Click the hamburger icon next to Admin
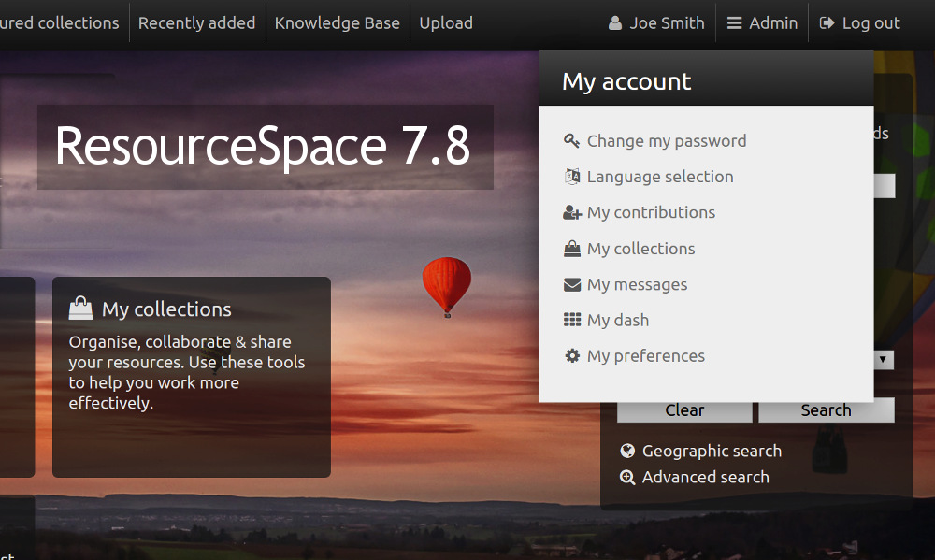 [x=734, y=23]
